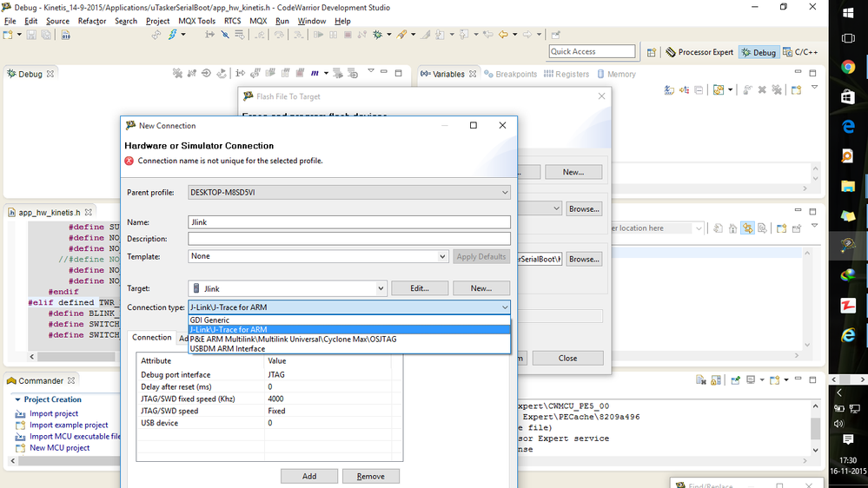Screen dimensions: 868x488
Task: Open the File menu
Action: click(x=10, y=21)
